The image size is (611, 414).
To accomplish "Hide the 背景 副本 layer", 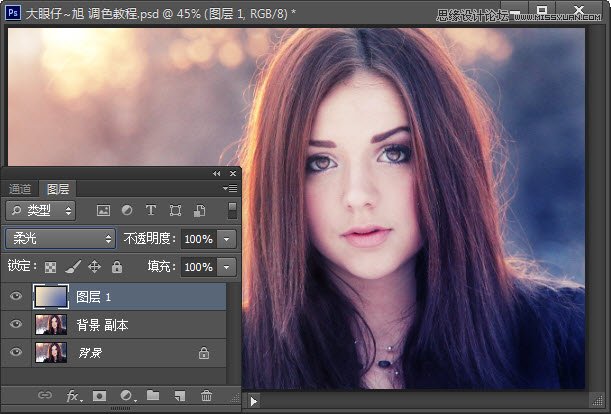I will pyautogui.click(x=15, y=325).
